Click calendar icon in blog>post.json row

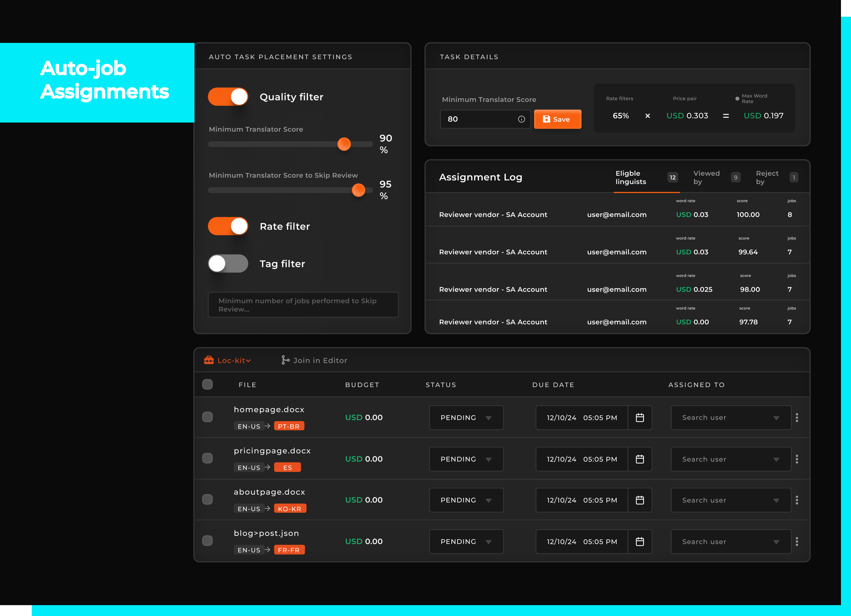[640, 542]
